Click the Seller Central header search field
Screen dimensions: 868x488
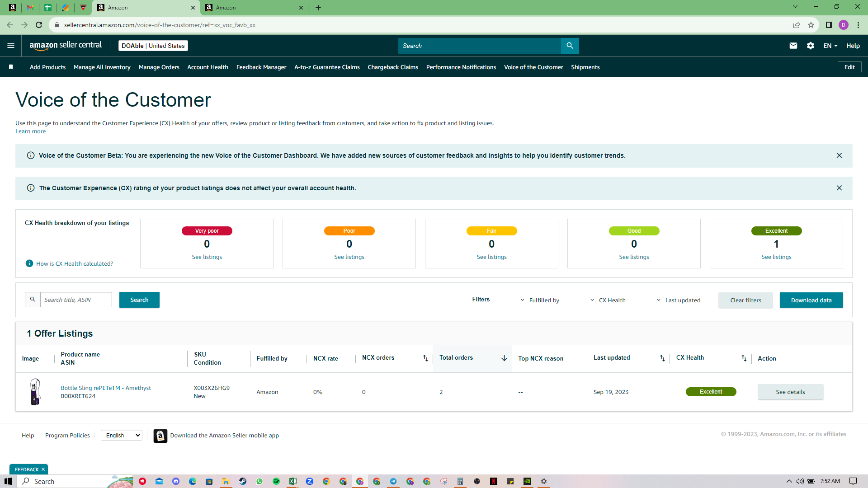480,46
